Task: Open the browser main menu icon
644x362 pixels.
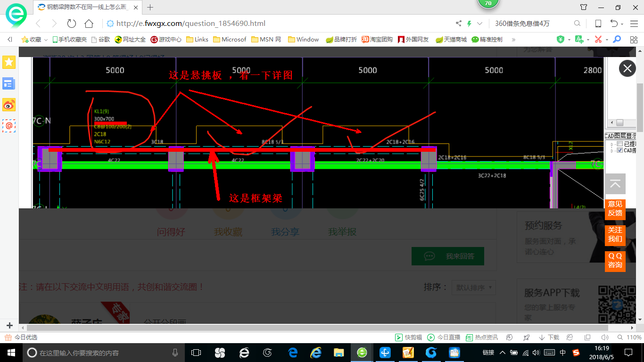Action: (x=634, y=24)
